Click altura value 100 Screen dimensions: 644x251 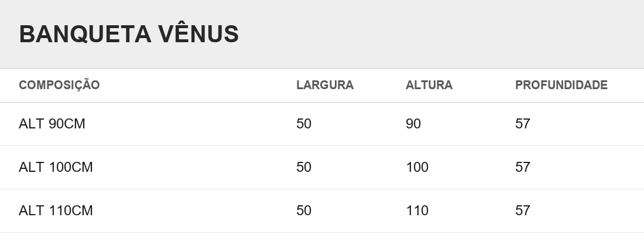[x=417, y=167]
